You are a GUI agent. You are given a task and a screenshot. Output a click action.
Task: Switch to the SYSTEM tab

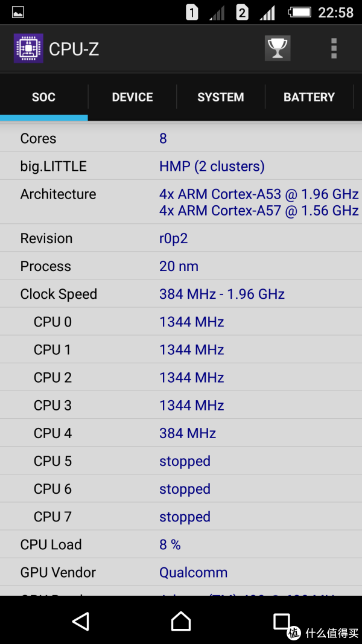click(220, 97)
